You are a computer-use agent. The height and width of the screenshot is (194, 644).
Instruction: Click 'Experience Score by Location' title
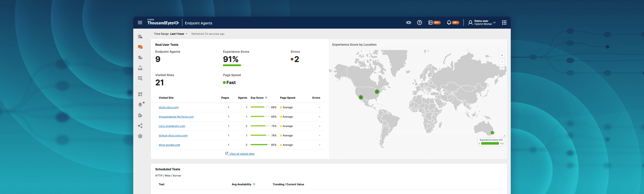354,45
